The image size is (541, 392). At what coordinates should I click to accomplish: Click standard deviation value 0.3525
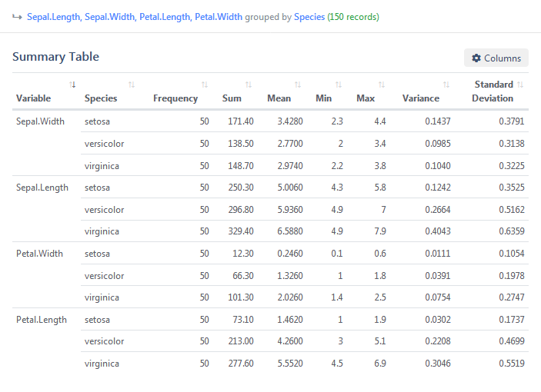(512, 188)
